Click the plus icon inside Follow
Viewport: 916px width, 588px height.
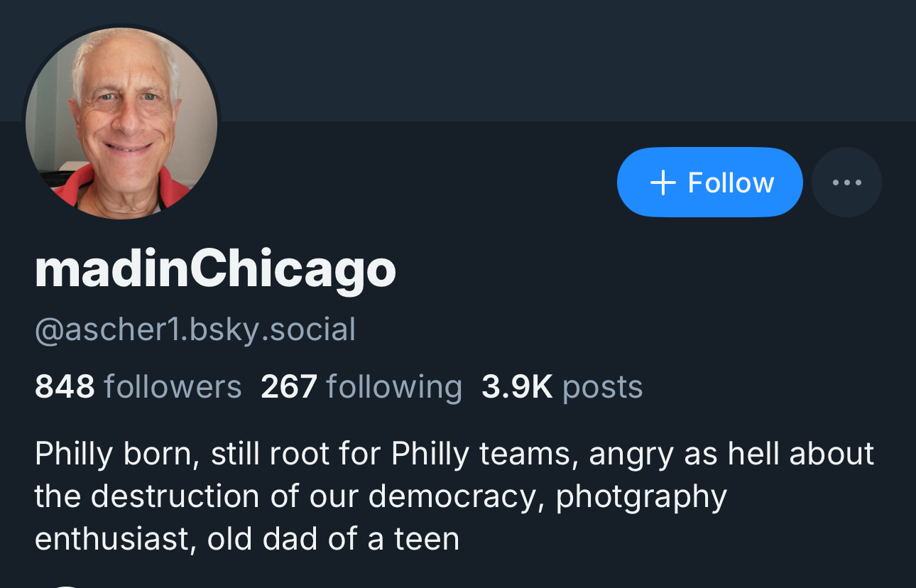663,183
